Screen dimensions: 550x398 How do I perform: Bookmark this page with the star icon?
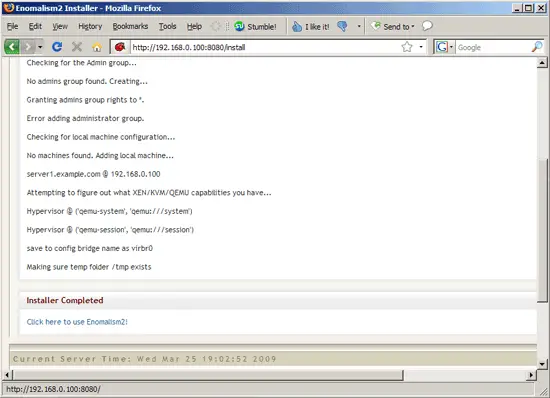click(407, 47)
